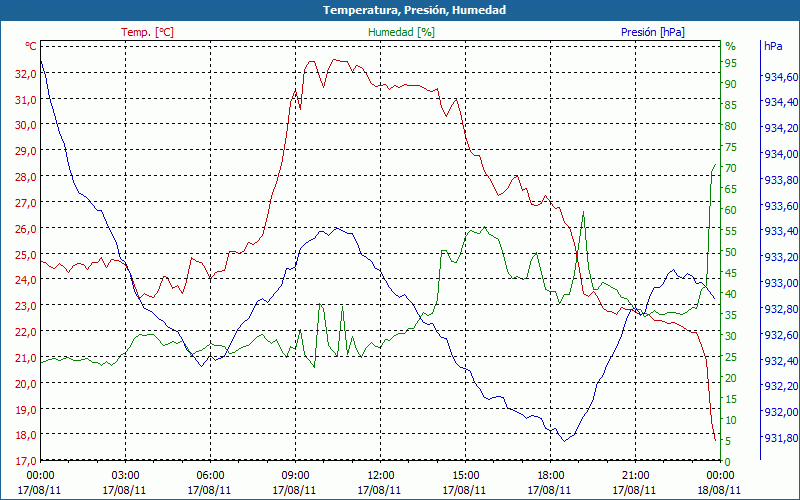Click pressure axis value "933,60"
Image resolution: width=800 pixels, height=500 pixels.
pos(781,206)
